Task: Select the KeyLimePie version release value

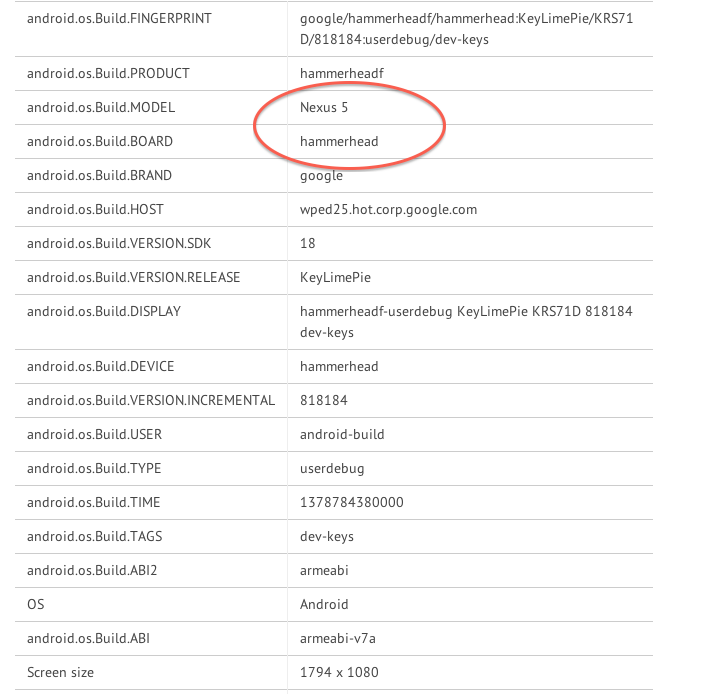Action: point(337,277)
